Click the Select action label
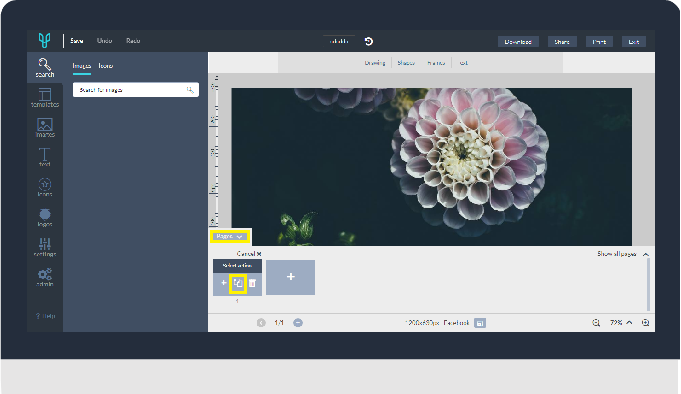 point(237,266)
